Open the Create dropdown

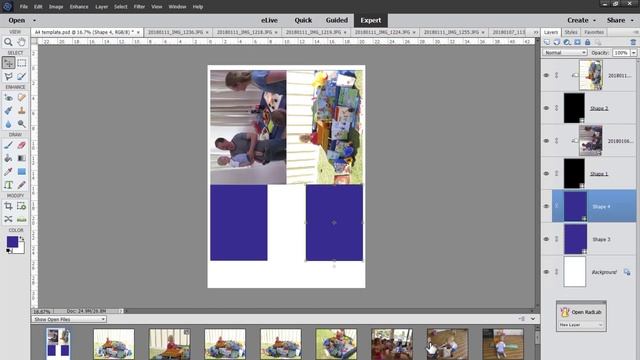581,20
